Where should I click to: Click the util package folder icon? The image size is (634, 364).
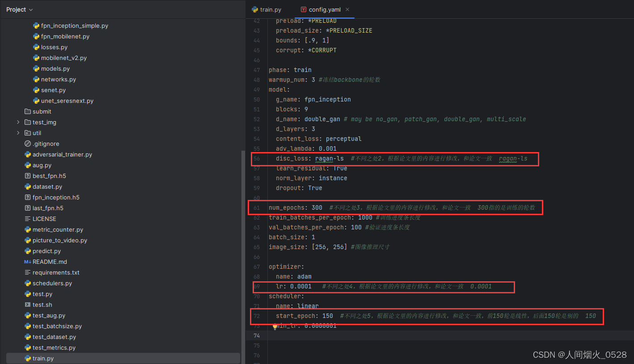28,133
